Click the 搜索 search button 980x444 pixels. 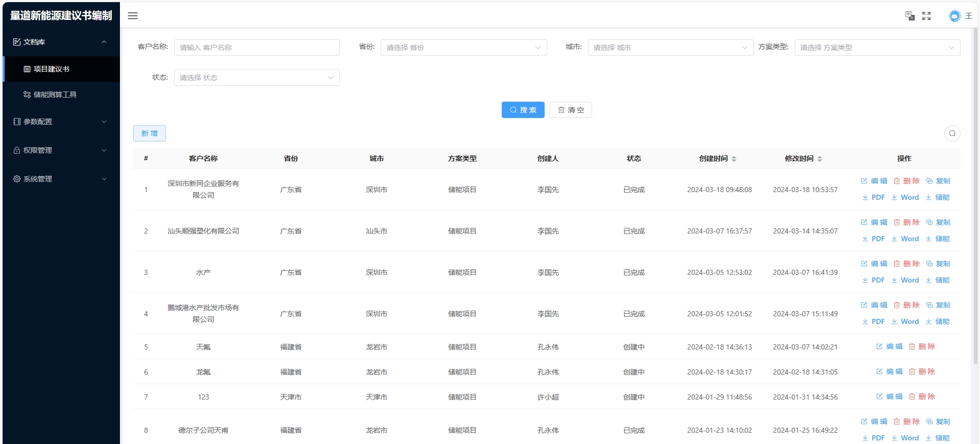(523, 110)
